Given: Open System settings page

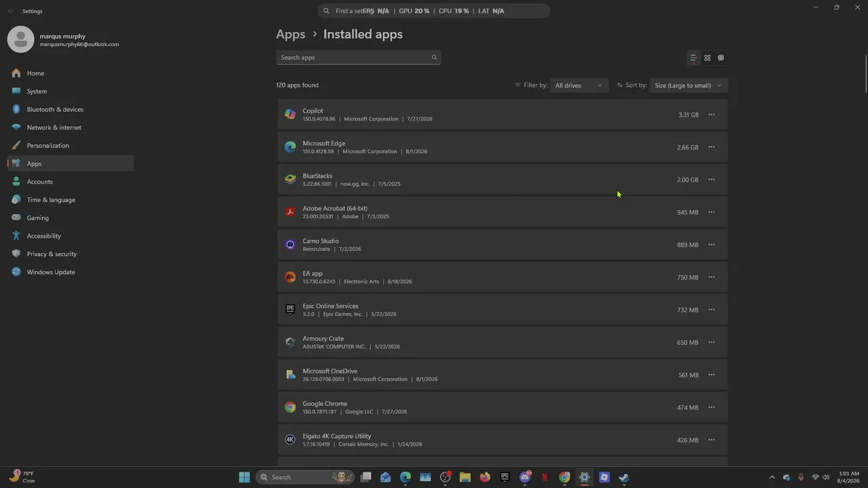Looking at the screenshot, I should (x=71, y=91).
